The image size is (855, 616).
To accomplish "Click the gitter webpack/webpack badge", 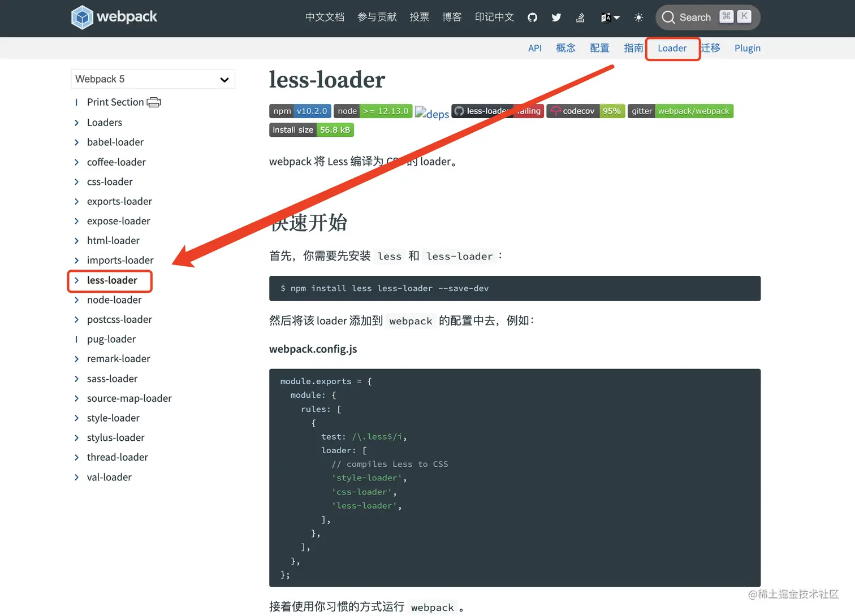I will tap(680, 111).
